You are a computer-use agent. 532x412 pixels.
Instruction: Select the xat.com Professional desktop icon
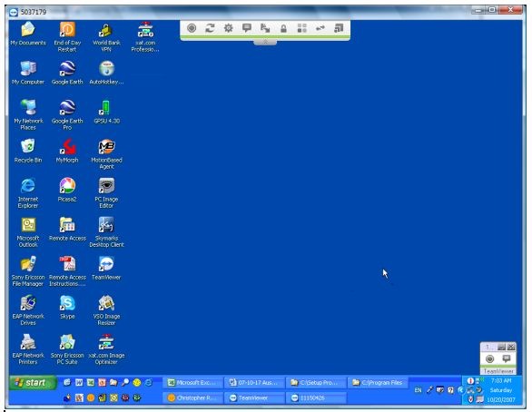(145, 36)
